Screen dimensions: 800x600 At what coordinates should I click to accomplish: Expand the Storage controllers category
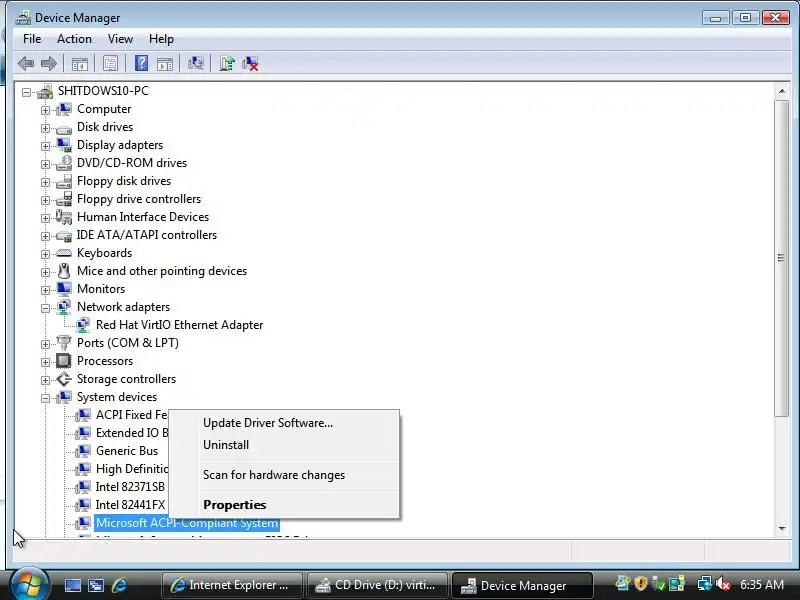tap(45, 380)
